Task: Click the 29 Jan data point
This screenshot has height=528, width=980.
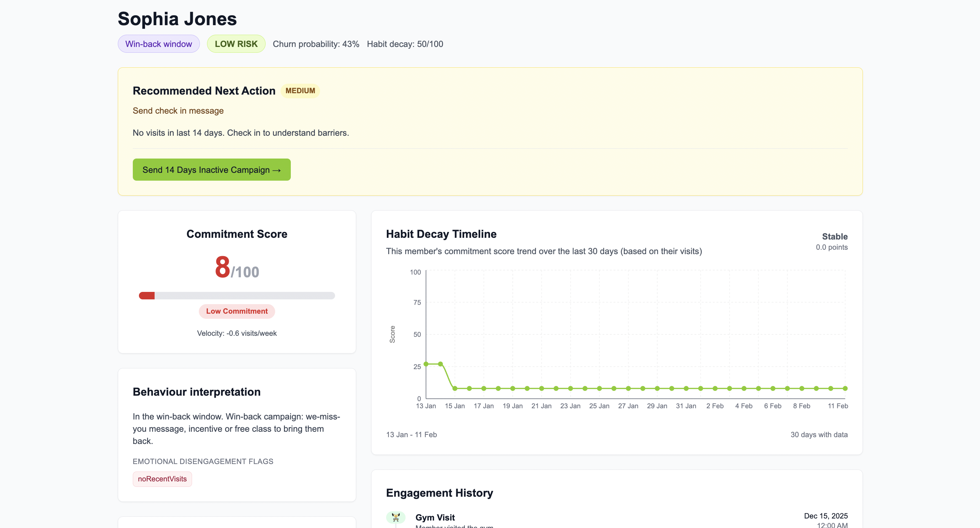Action: pyautogui.click(x=657, y=388)
